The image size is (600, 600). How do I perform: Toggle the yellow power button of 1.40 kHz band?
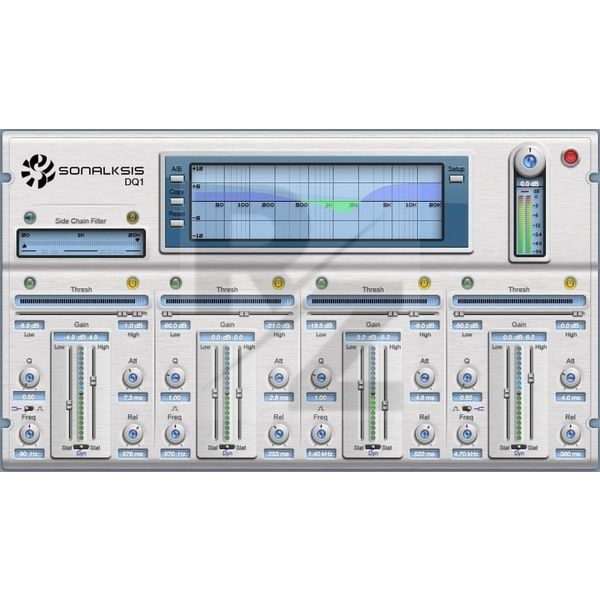(x=424, y=283)
